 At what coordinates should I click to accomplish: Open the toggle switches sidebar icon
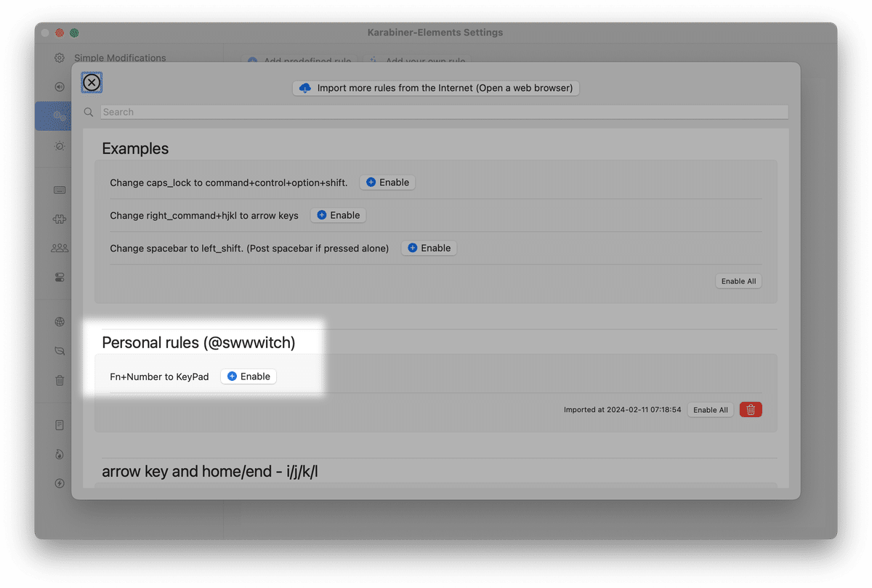[60, 277]
